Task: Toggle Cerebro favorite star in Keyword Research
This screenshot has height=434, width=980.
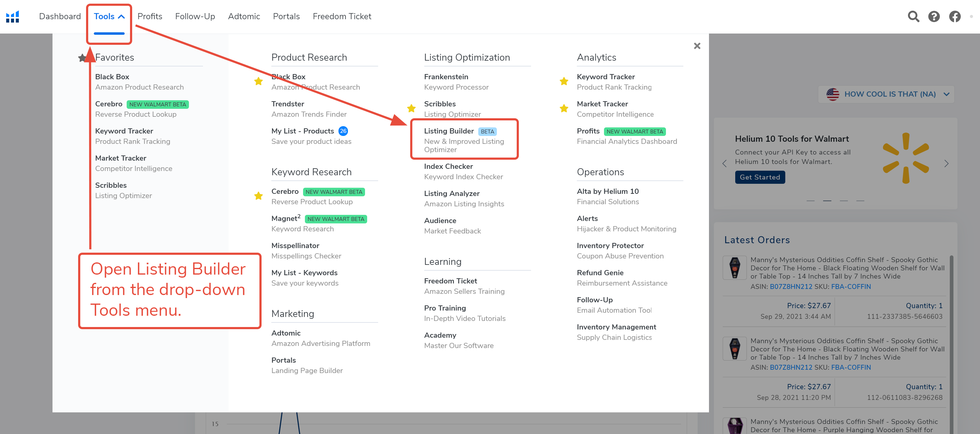Action: (258, 196)
